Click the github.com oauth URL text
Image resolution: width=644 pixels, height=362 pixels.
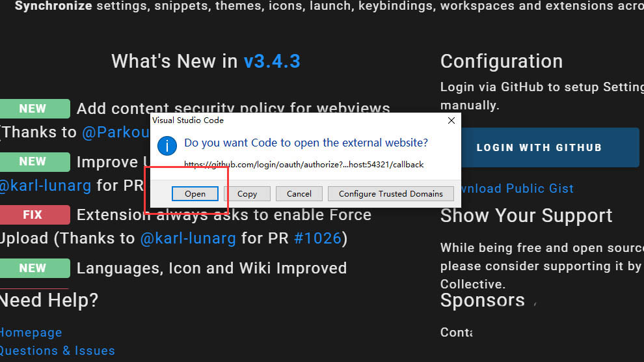coord(304,164)
